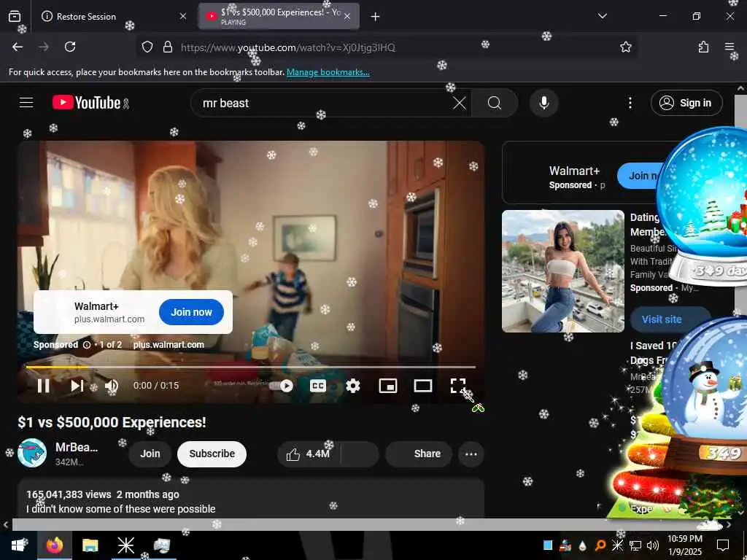Viewport: 747px width, 560px height.
Task: Like the video with 4.4M likes
Action: click(x=309, y=454)
